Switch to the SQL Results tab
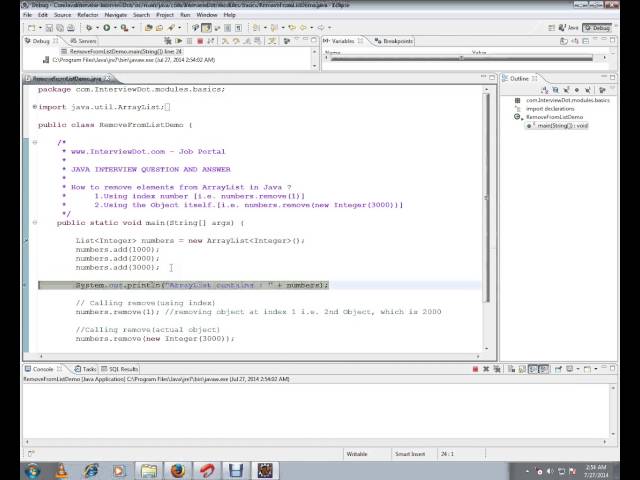 tap(120, 369)
